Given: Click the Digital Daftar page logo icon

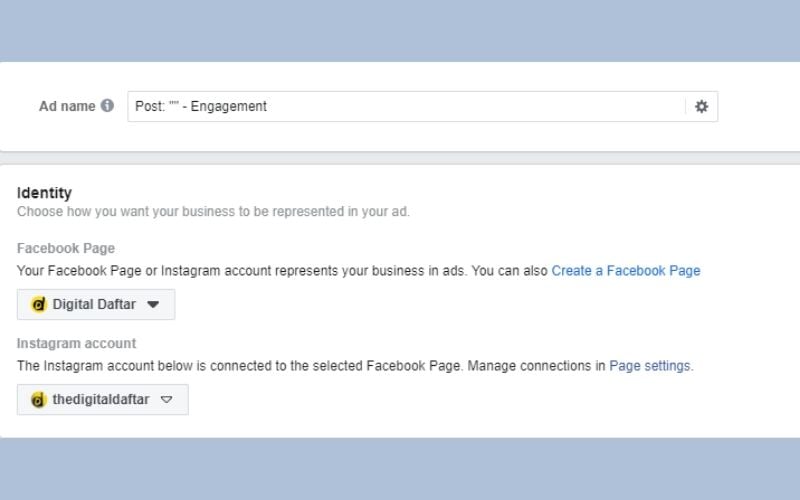Looking at the screenshot, I should (40, 305).
